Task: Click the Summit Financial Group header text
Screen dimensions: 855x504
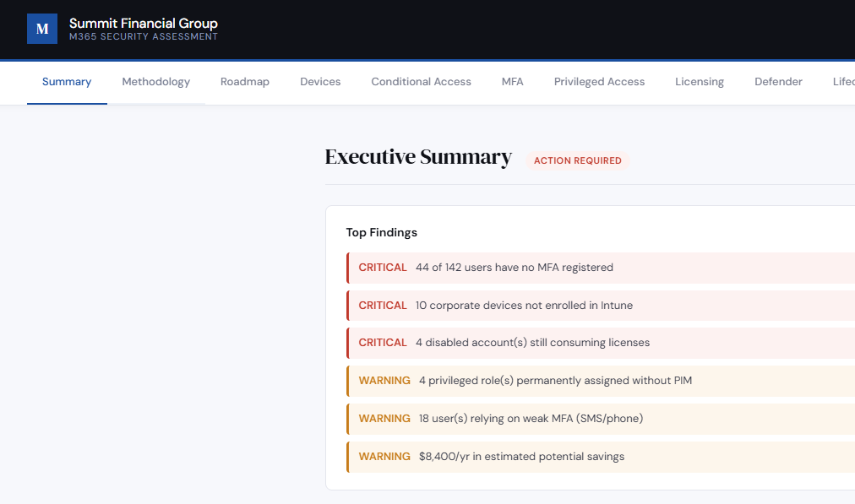Action: (144, 23)
